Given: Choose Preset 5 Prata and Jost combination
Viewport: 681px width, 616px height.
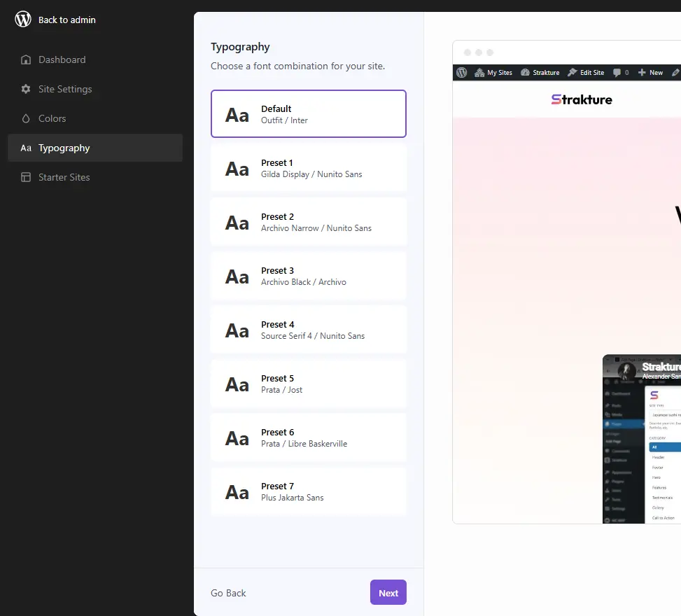Looking at the screenshot, I should pos(308,384).
